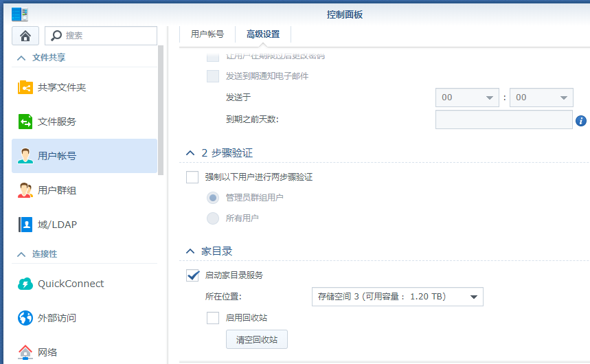Open the External Access (外部访问) globe icon

click(x=25, y=318)
